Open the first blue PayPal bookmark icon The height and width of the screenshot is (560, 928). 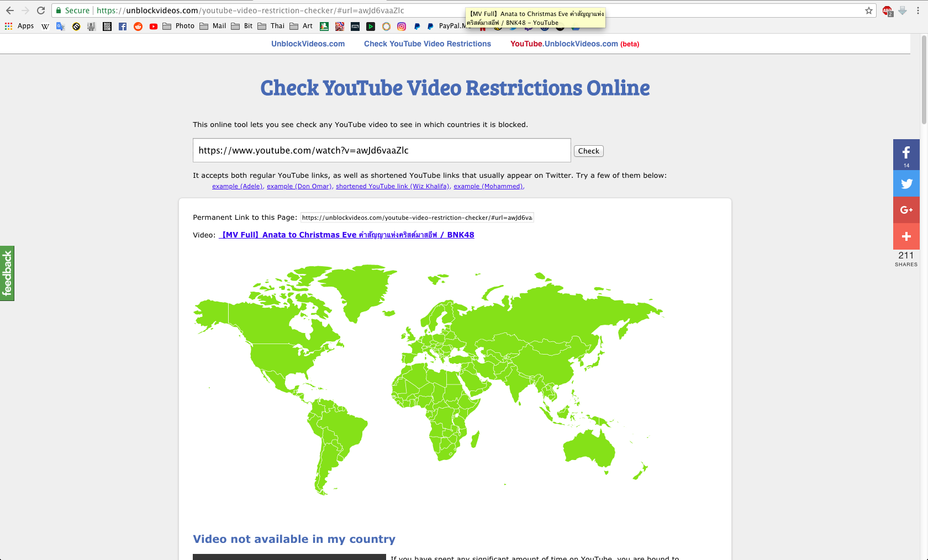tap(417, 26)
